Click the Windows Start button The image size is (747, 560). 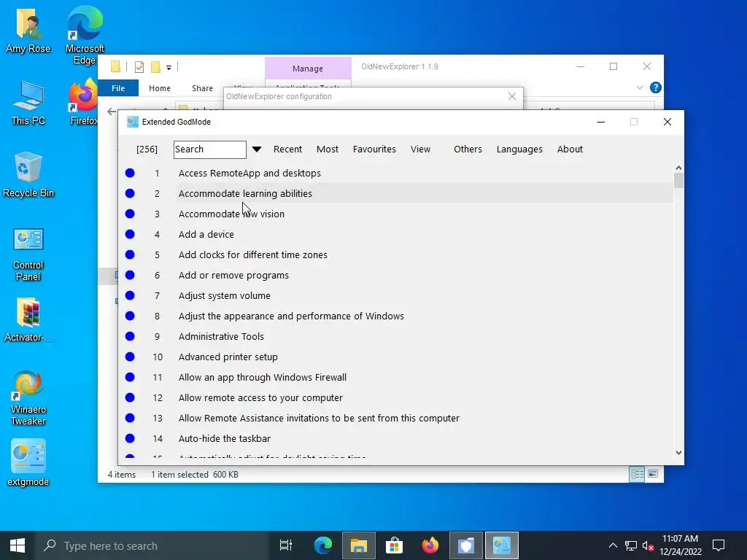(18, 545)
